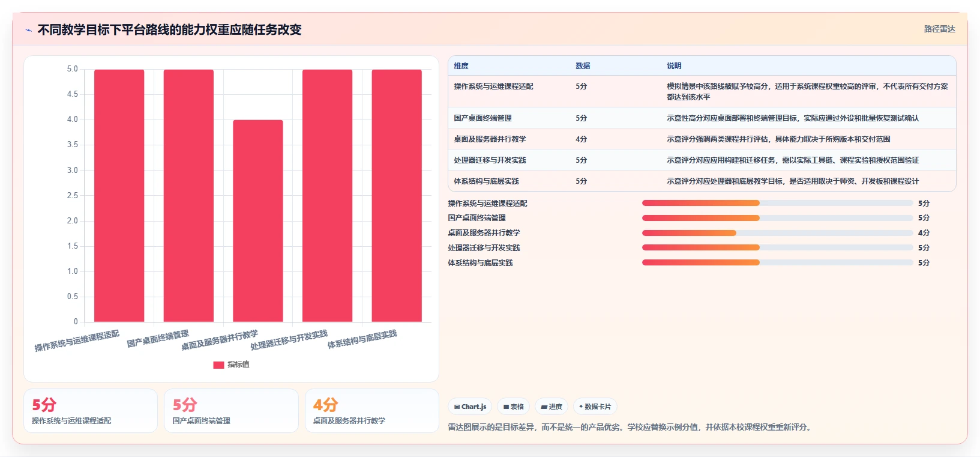Image resolution: width=980 pixels, height=457 pixels.
Task: Click the 处理器迁移与开发实践 progress bar
Action: tap(777, 247)
